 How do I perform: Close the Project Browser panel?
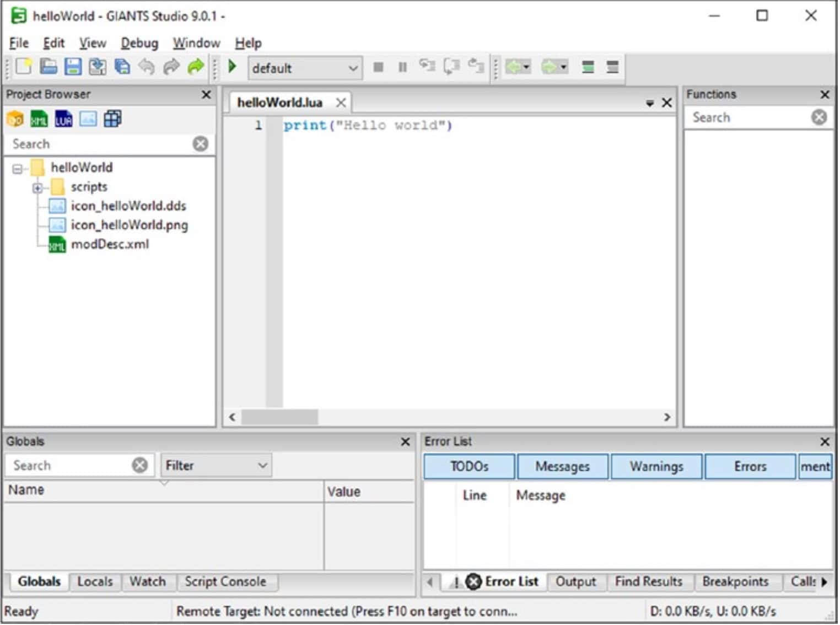pos(207,95)
